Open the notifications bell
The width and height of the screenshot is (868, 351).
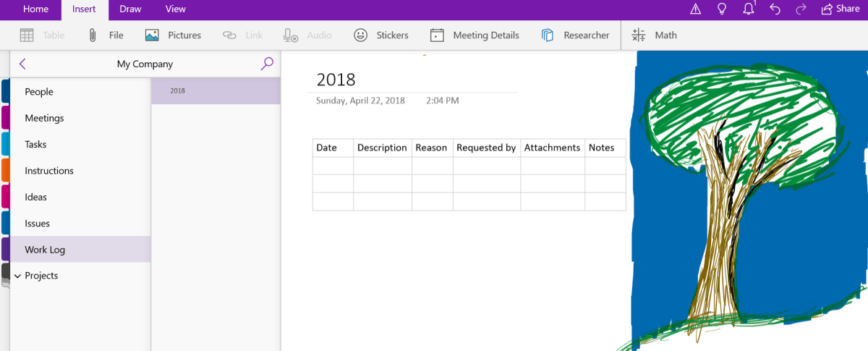[x=749, y=9]
